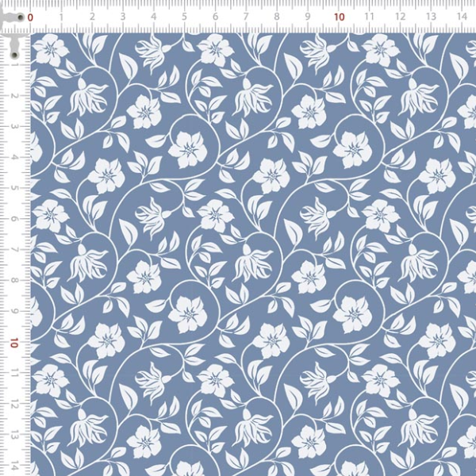Click the red 0 on the top ruler

click(30, 17)
